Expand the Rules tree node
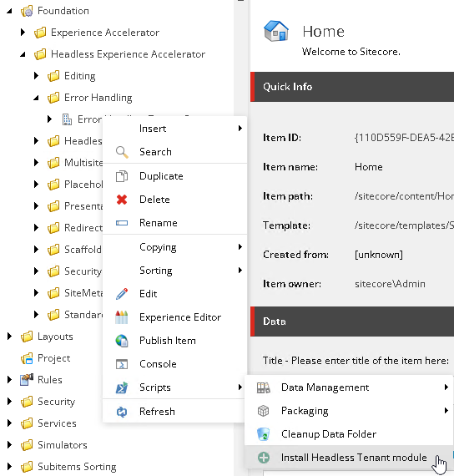This screenshot has width=454, height=476. click(x=9, y=379)
